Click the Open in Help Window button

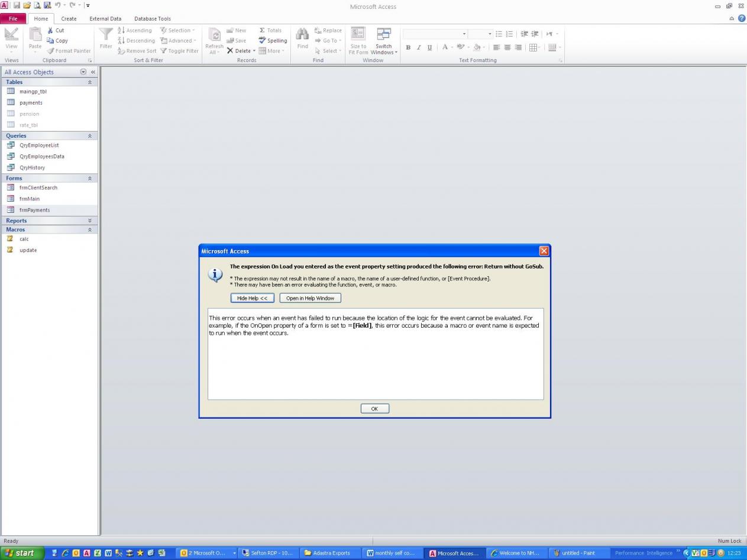[311, 298]
